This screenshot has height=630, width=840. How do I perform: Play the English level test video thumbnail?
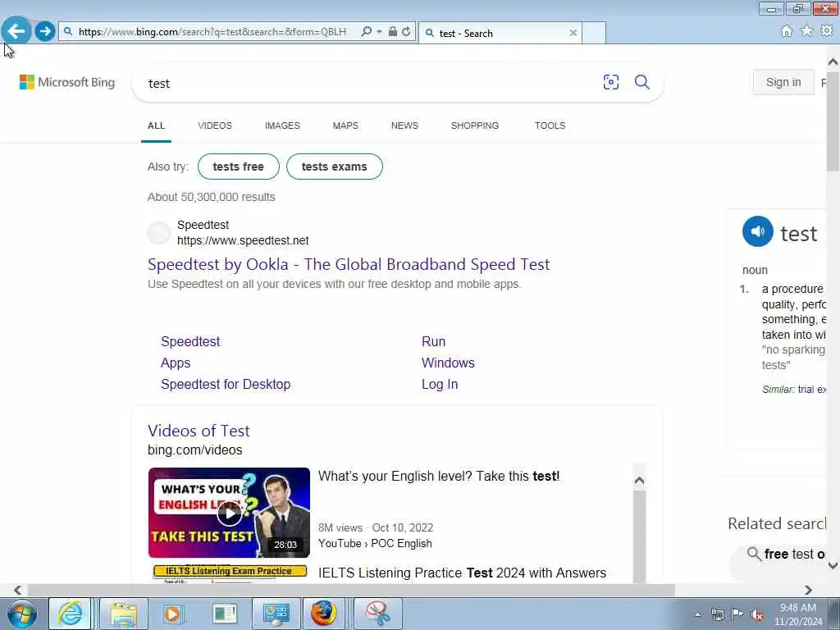point(229,513)
